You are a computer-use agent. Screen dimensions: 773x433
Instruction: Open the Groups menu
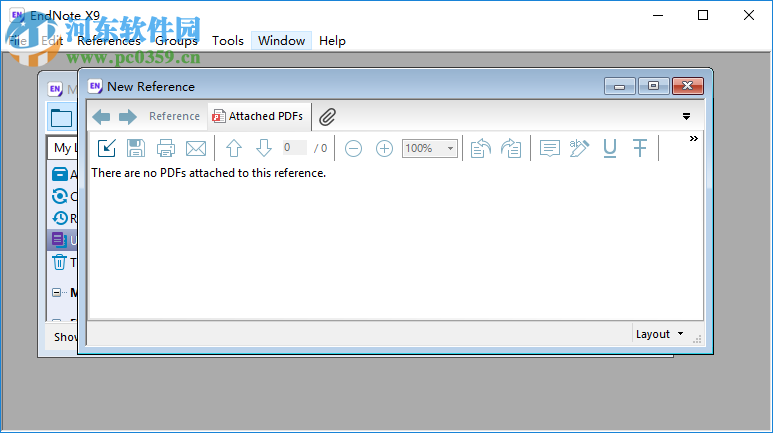pos(176,40)
